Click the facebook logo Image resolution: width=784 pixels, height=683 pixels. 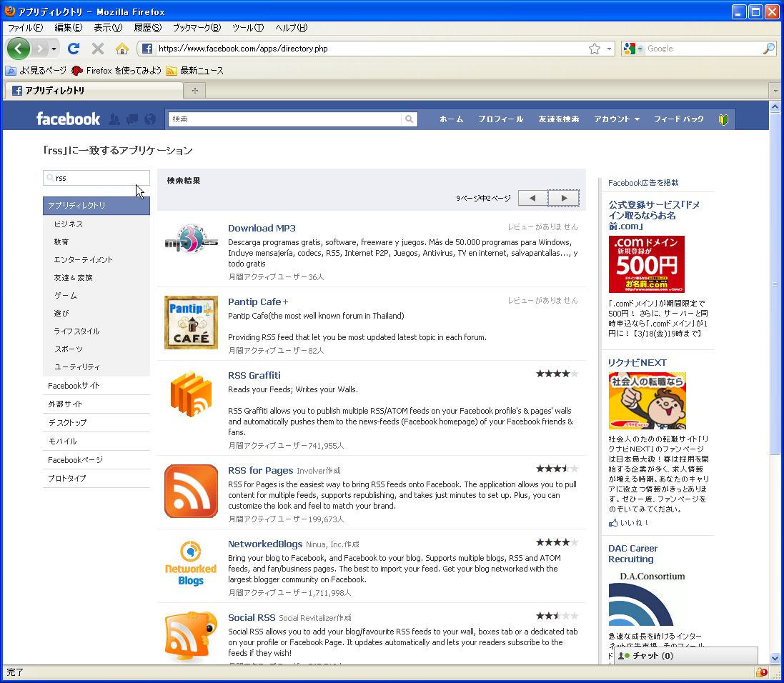68,119
